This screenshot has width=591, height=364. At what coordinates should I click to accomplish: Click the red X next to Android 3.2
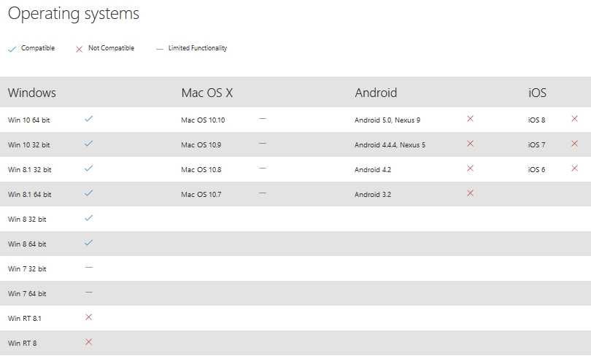pos(470,193)
